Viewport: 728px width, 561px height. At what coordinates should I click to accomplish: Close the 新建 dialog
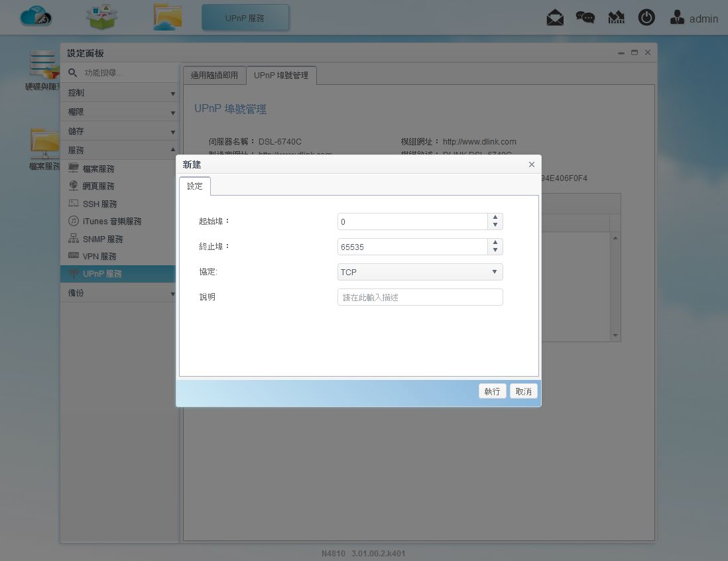click(x=532, y=164)
